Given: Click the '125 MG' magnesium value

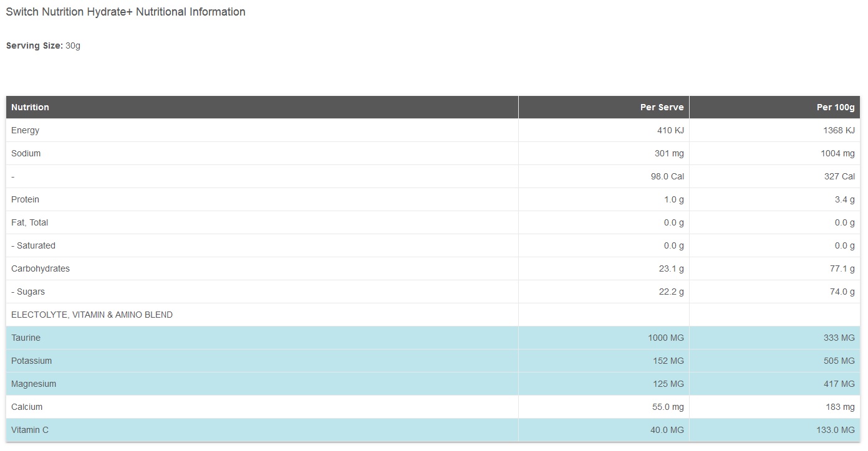Looking at the screenshot, I should point(668,384).
